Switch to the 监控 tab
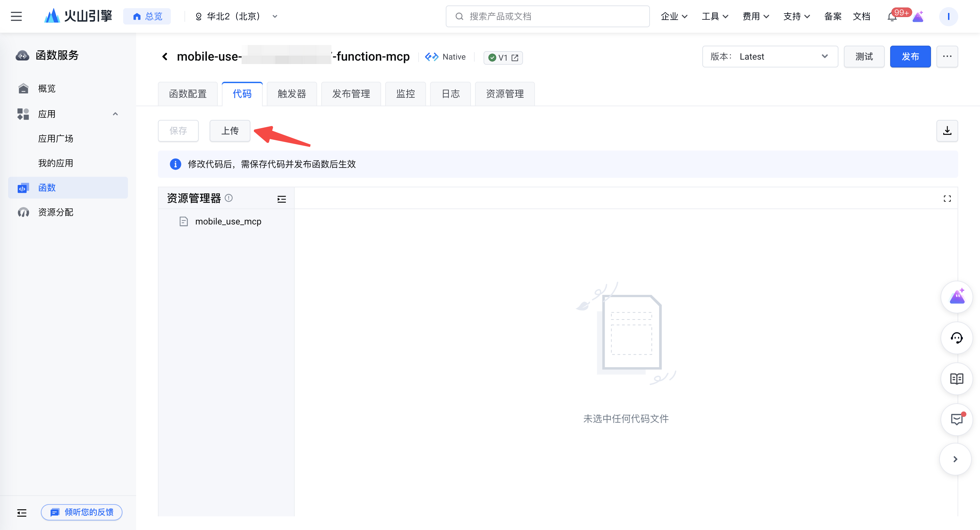Viewport: 980px width, 530px height. [x=405, y=94]
